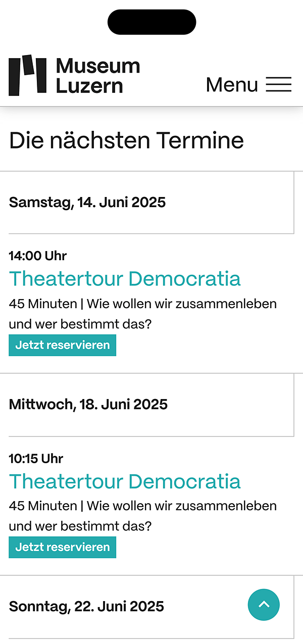The width and height of the screenshot is (303, 644).
Task: Click the 14:00 Uhr time label
Action: tap(38, 256)
